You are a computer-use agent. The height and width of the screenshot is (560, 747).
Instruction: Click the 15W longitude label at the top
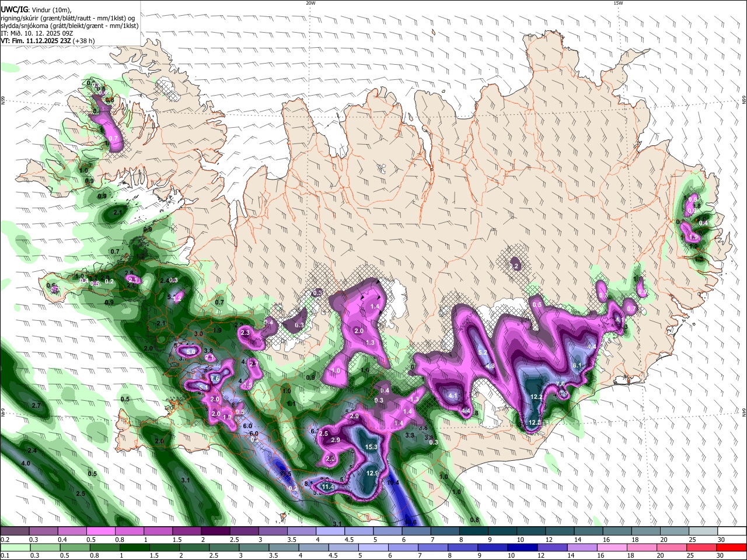[x=618, y=3]
